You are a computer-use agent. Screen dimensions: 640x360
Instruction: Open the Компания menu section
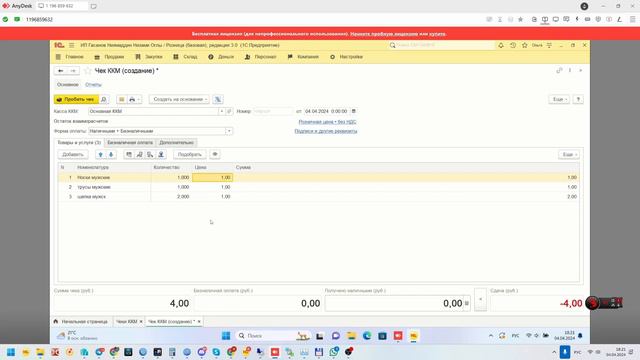point(303,57)
